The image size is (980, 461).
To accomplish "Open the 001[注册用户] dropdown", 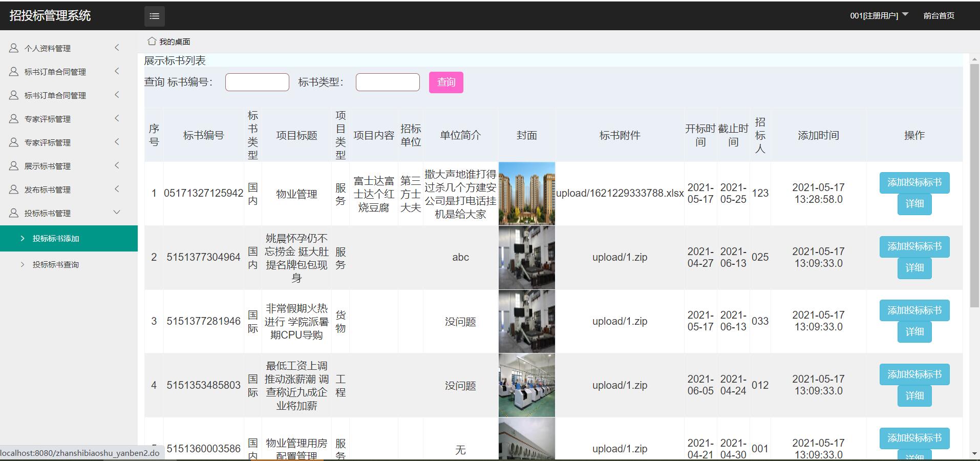I will tap(879, 15).
